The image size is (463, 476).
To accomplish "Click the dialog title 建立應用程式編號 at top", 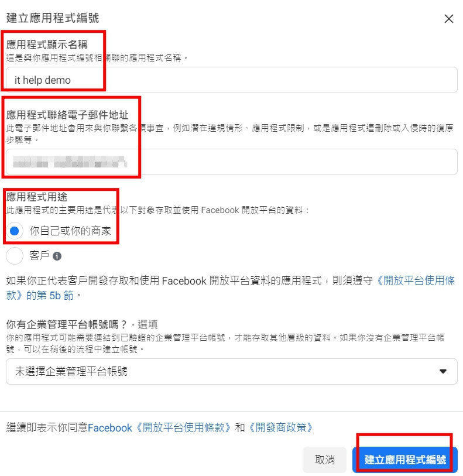I will [x=53, y=18].
